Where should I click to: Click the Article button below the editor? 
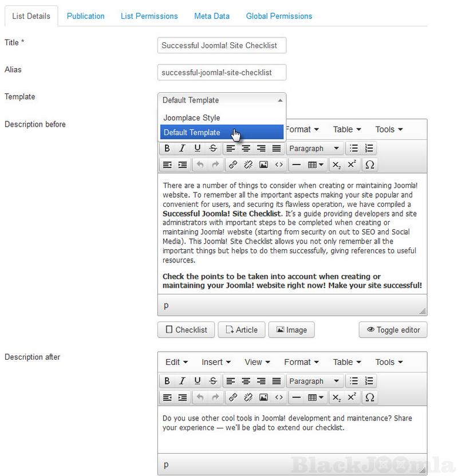click(x=242, y=329)
